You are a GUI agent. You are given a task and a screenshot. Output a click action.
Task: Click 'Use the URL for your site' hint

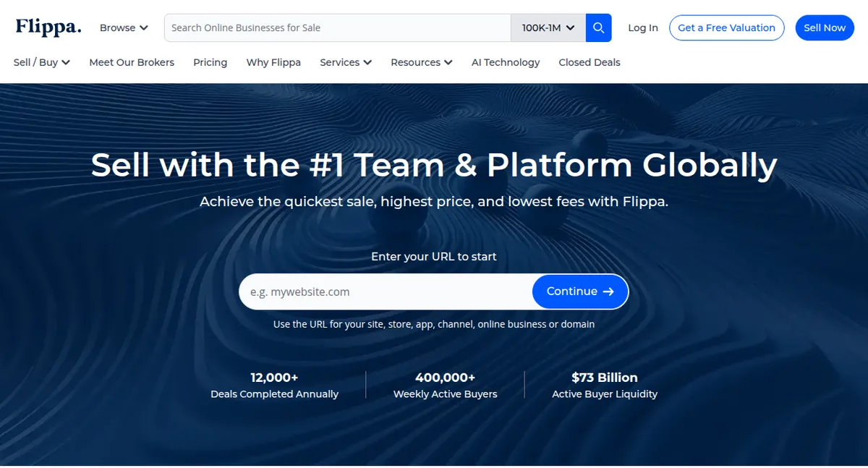point(434,324)
